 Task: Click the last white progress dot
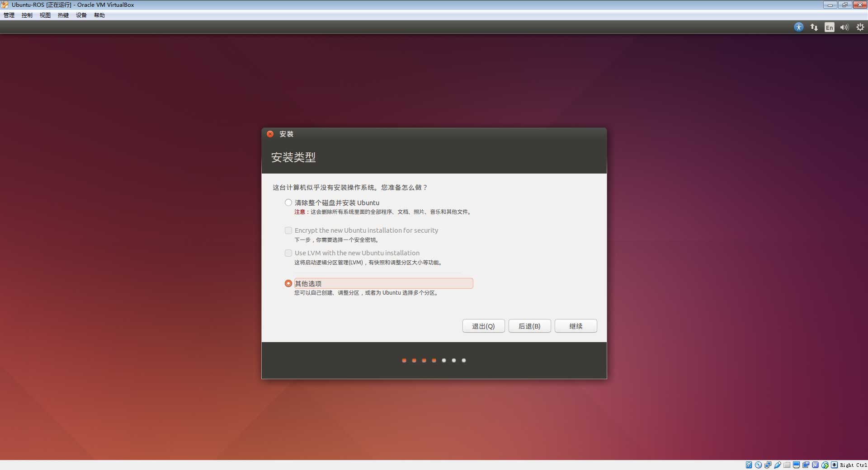tap(464, 360)
